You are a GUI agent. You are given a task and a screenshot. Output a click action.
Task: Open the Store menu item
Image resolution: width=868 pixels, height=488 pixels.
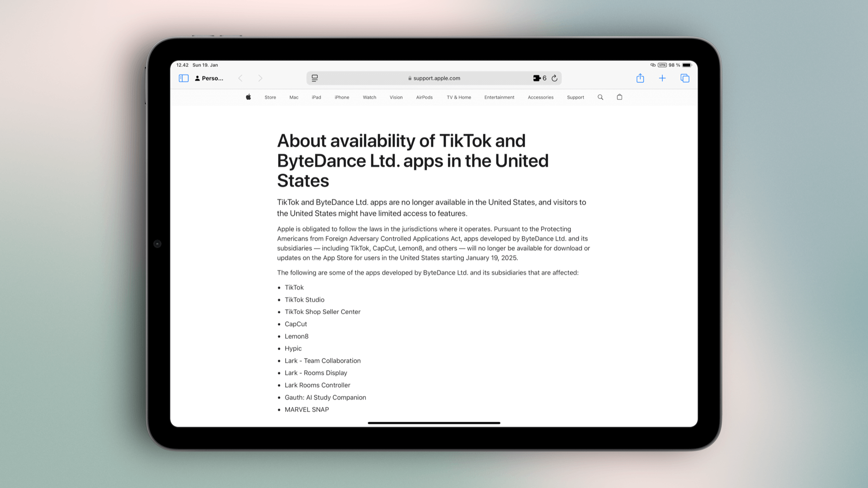coord(270,98)
